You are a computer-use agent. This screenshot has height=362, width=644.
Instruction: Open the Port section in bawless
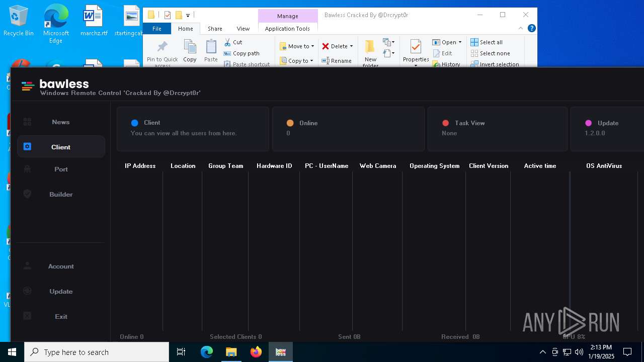tap(61, 169)
